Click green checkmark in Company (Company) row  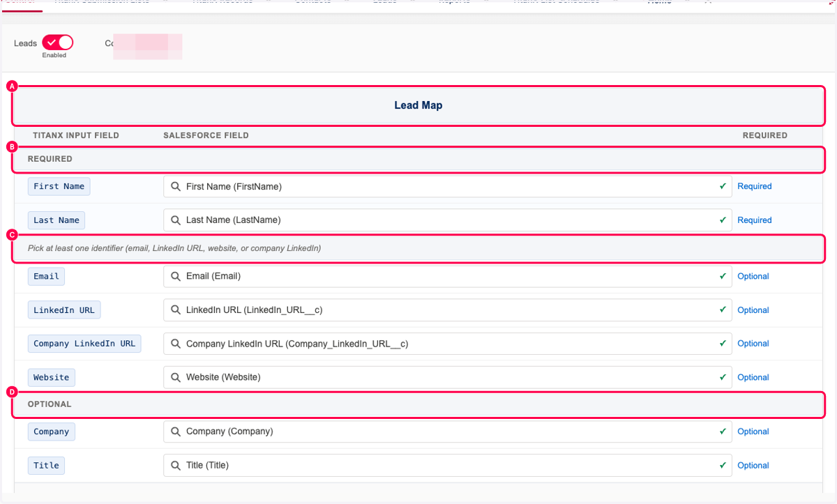(x=723, y=432)
